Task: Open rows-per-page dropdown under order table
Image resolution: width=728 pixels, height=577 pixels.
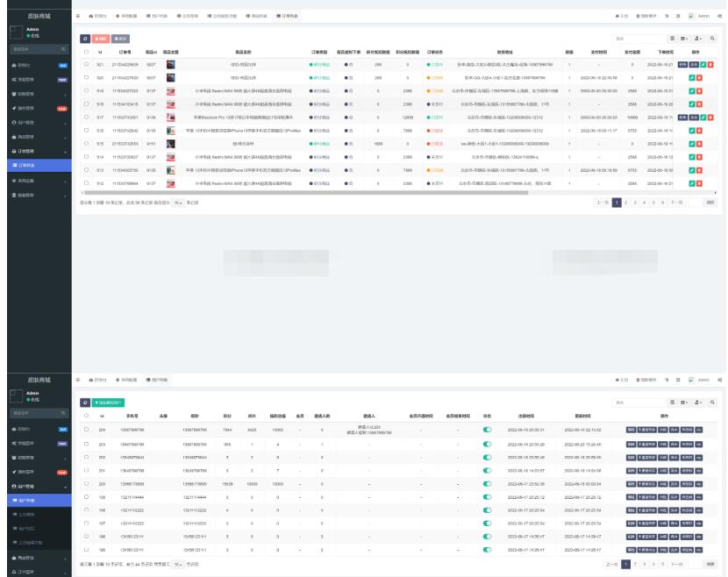Action: [178, 203]
